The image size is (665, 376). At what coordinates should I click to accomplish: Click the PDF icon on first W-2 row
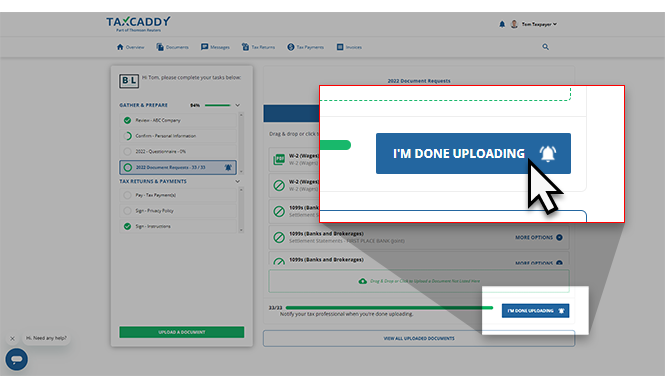tap(279, 159)
